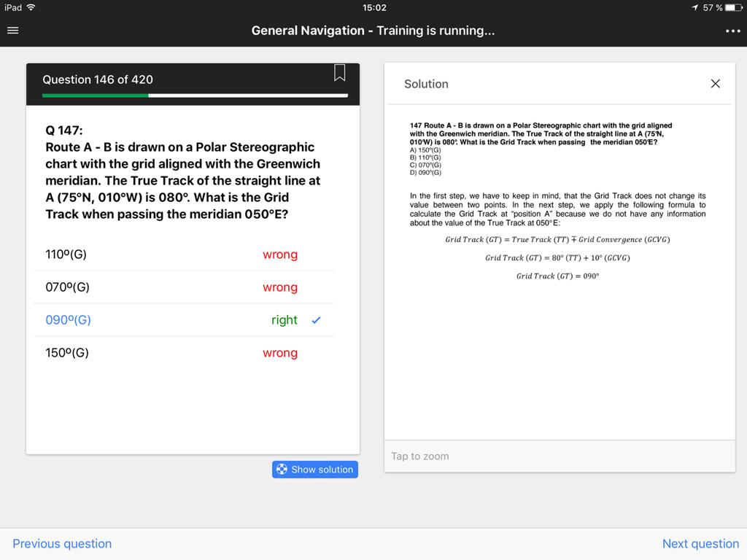This screenshot has height=560, width=747.
Task: Go to the Previous question
Action: click(x=62, y=543)
